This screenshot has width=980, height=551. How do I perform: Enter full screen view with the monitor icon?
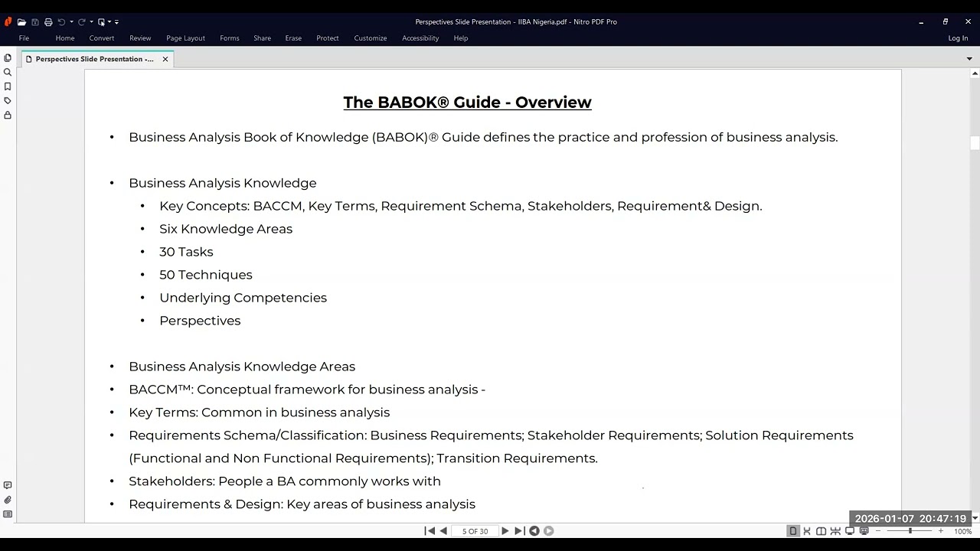coord(850,531)
